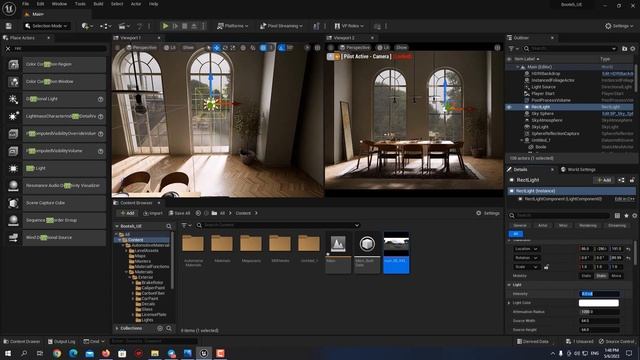Select rotate gizmo tool in Viewport 1
640x360 pixels.
click(x=225, y=47)
